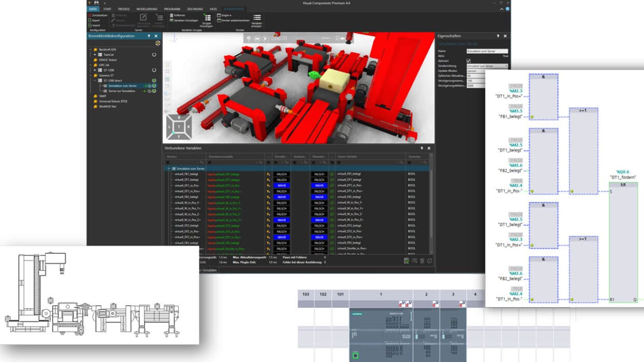Viewport: 644px width, 362px height.
Task: Close the Konnektivitätskonfiguration panel
Action: click(156, 36)
